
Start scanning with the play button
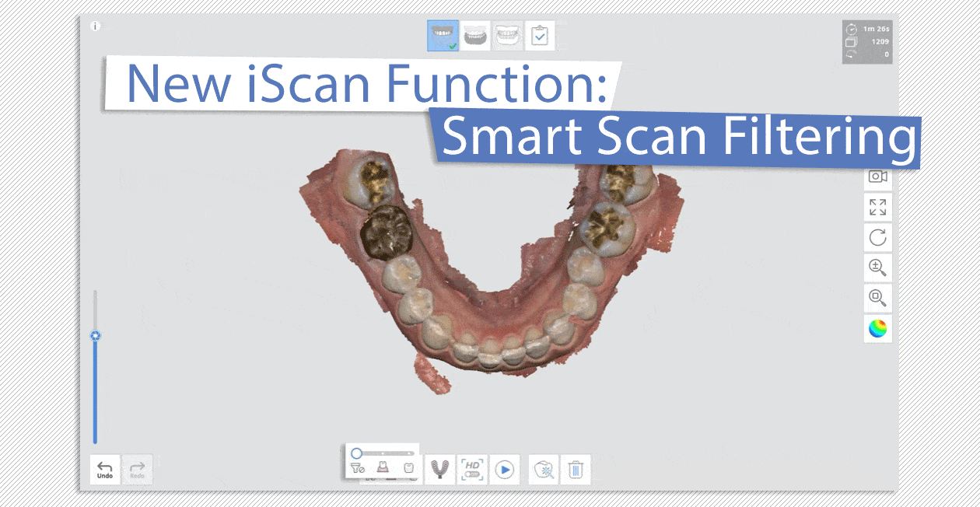point(505,470)
